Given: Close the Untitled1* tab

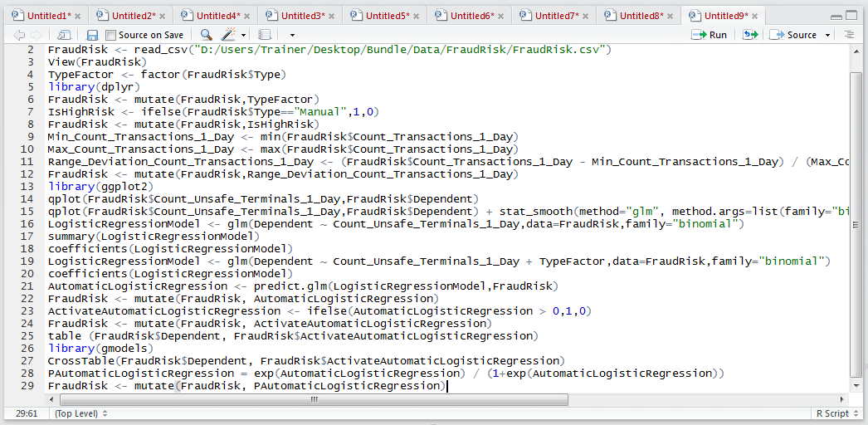Looking at the screenshot, I should [x=78, y=16].
